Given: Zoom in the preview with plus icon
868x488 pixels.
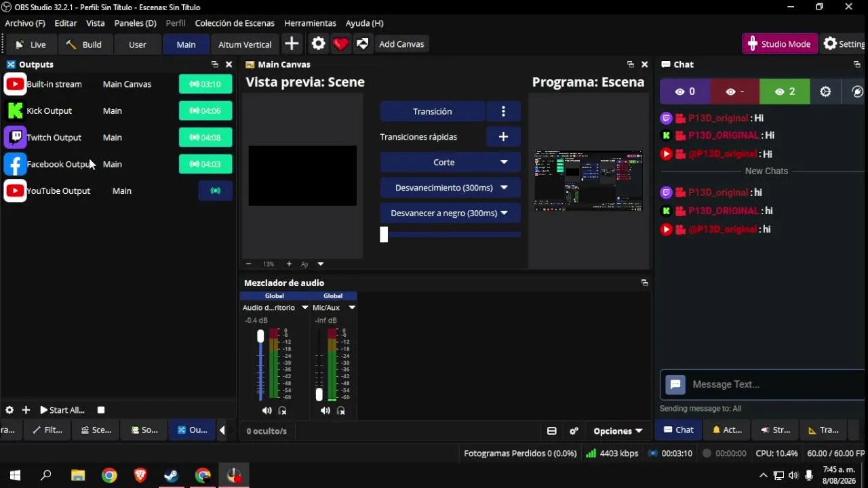Looking at the screenshot, I should click(x=289, y=264).
